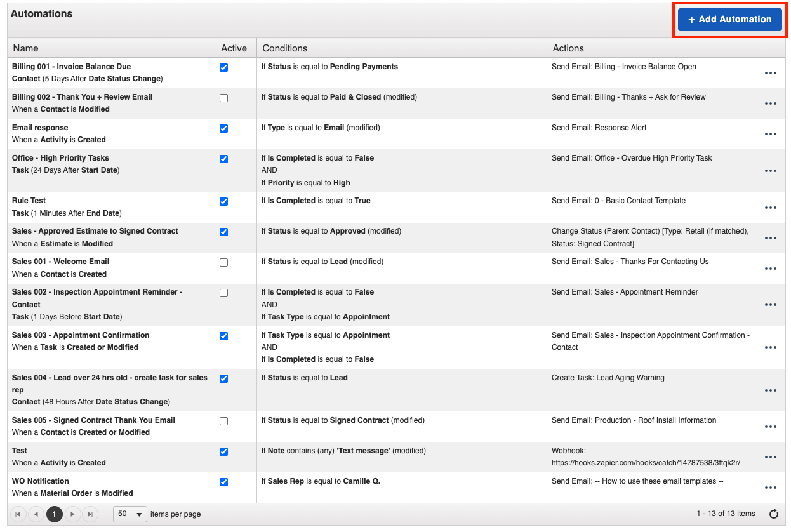
Task: Disable the Email response automation
Action: pyautogui.click(x=223, y=128)
